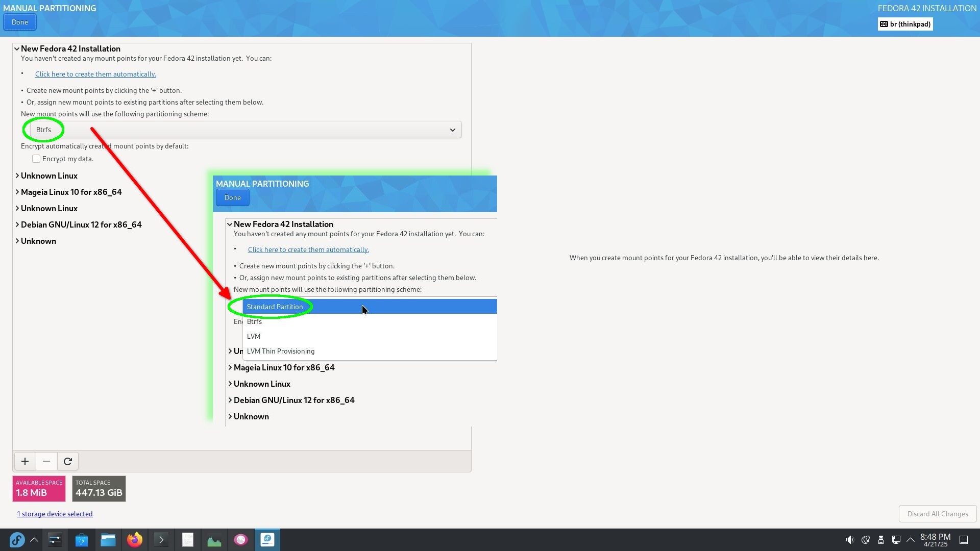Open the text editor document icon
This screenshot has width=980, height=551.
(x=188, y=540)
